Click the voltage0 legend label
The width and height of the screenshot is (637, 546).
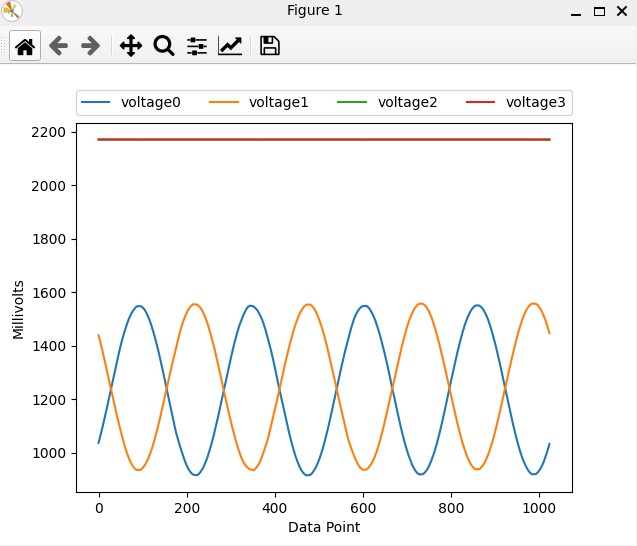(151, 102)
